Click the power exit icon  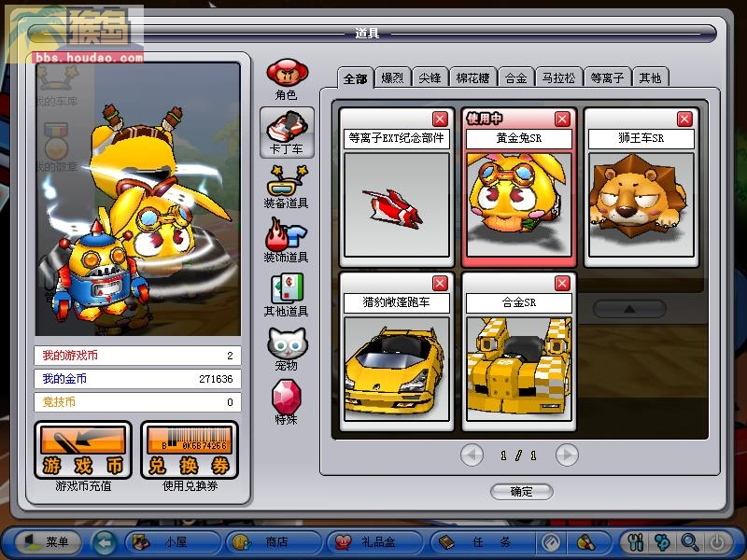click(717, 542)
